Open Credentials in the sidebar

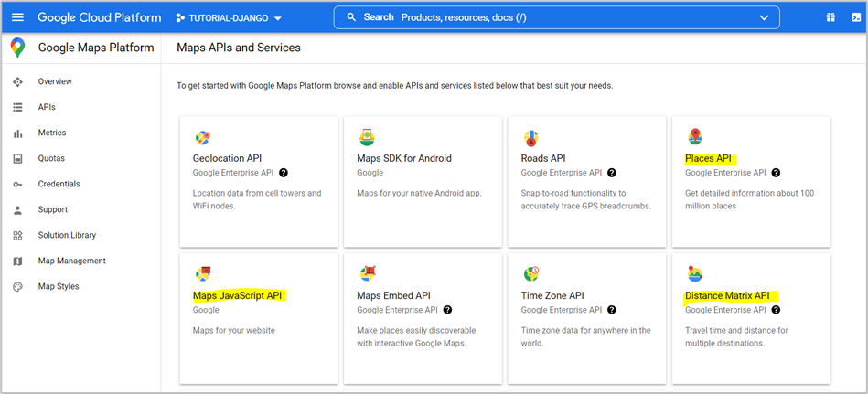(59, 184)
